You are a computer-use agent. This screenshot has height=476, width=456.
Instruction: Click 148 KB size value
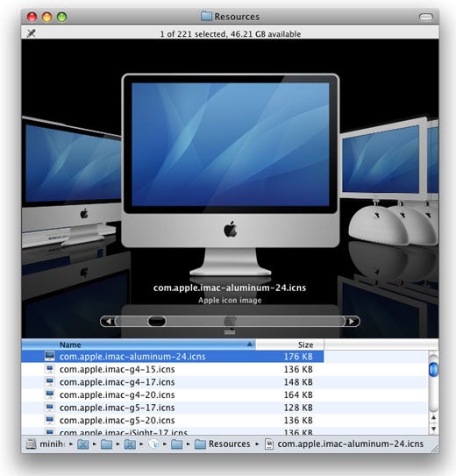point(298,382)
